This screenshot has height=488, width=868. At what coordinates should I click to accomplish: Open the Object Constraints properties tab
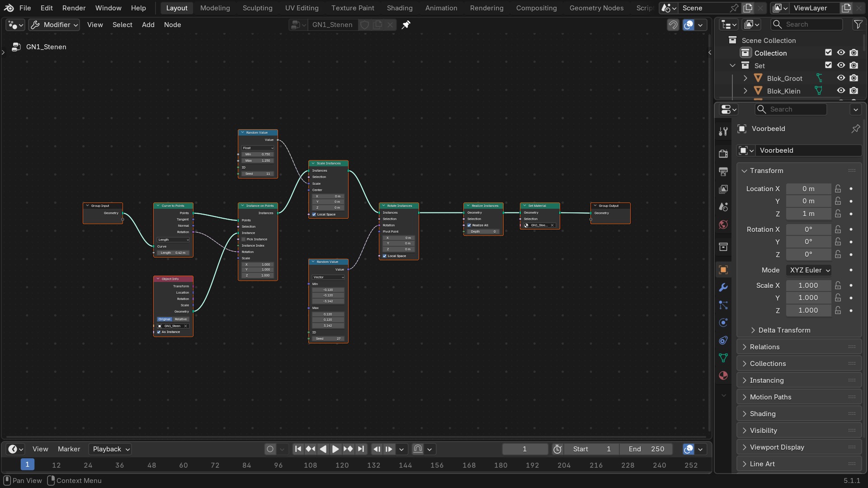(723, 340)
